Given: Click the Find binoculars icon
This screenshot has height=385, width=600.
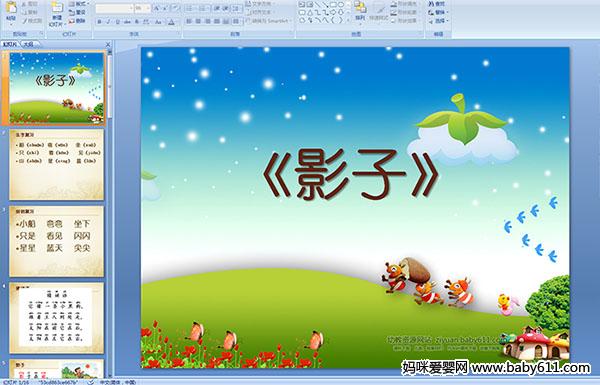Looking at the screenshot, I should [431, 4].
